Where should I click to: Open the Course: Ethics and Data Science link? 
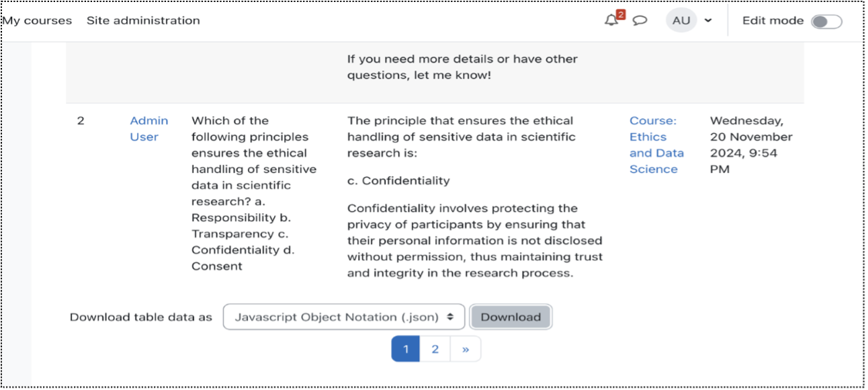(656, 145)
